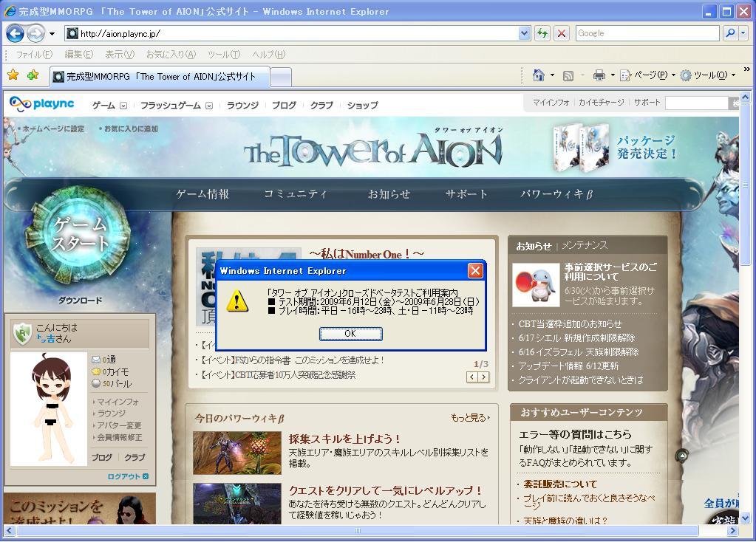The width and height of the screenshot is (756, 542).
Task: Click the ゲームスタート round button
Action: click(78, 235)
